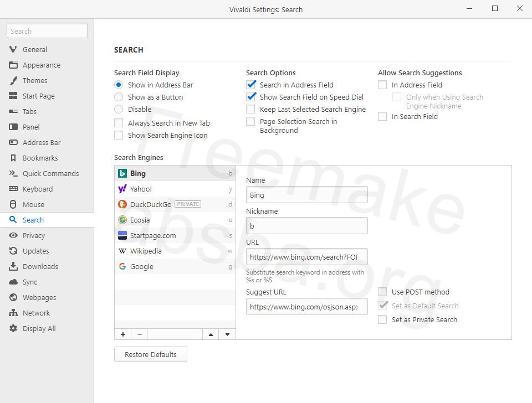Screen dimensions: 532x403
Task: Click the Bing logo in engines list
Action: point(122,173)
